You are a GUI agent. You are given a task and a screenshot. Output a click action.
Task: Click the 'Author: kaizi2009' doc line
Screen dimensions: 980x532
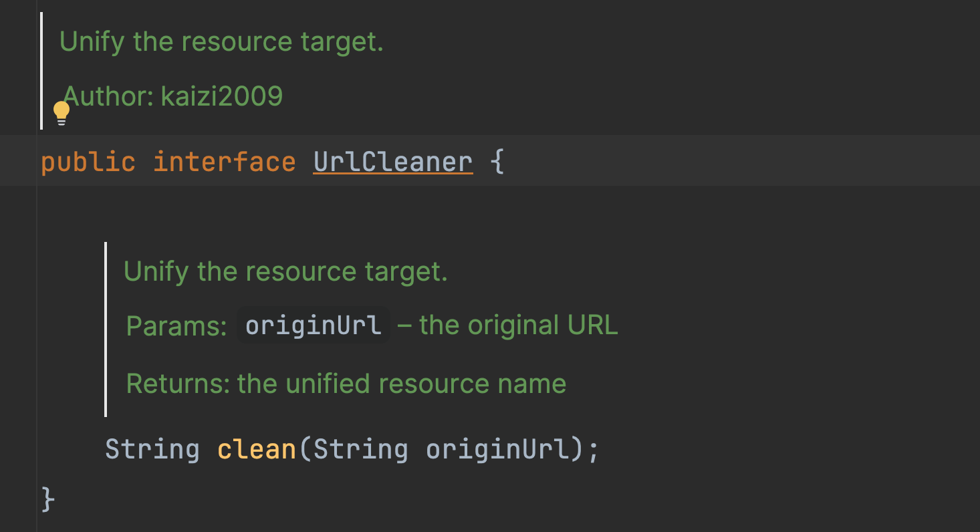[x=173, y=96]
